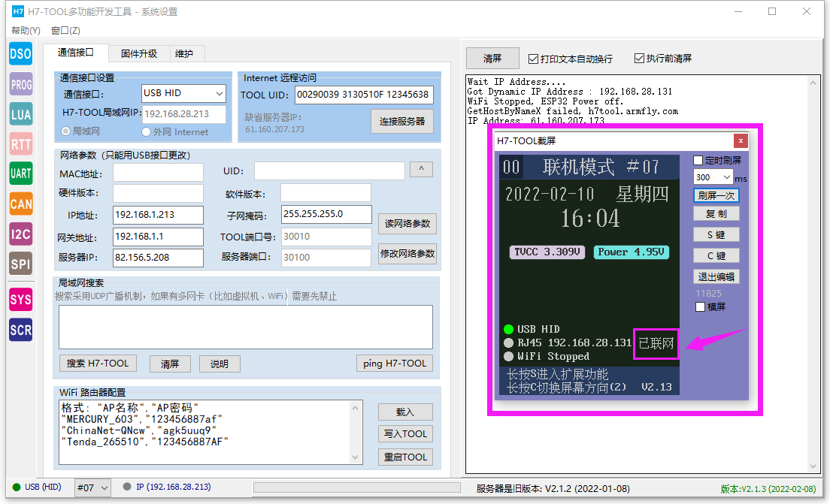Open the 窗口(Z) menu

[65, 31]
